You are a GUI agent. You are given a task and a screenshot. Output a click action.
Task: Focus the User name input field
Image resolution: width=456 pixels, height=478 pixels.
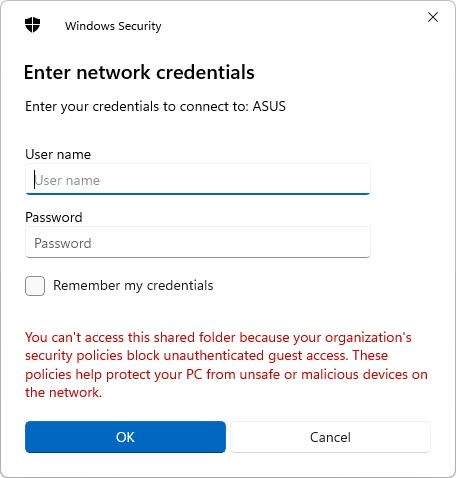(198, 179)
